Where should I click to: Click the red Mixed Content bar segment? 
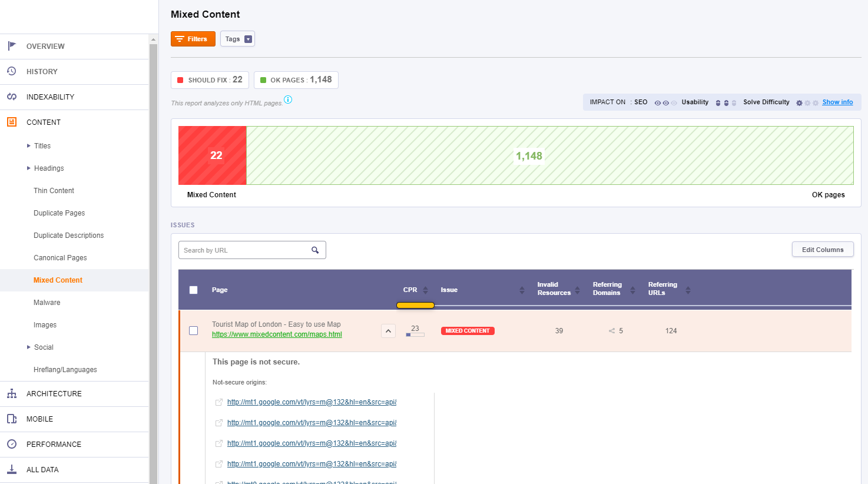point(212,155)
